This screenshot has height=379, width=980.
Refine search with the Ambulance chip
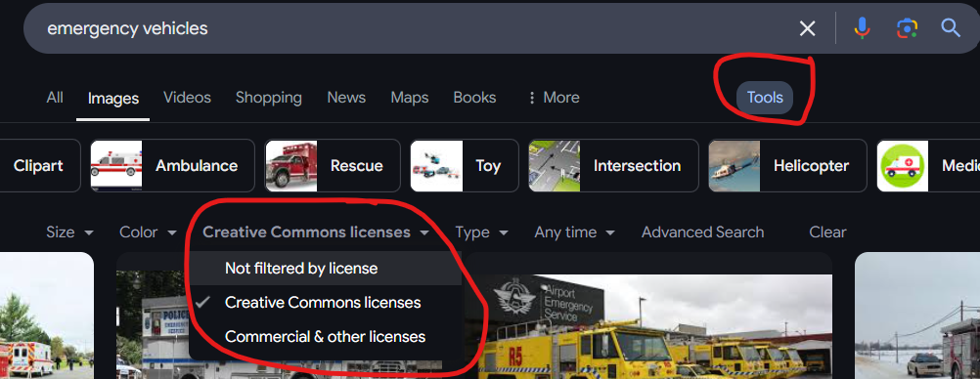[172, 165]
